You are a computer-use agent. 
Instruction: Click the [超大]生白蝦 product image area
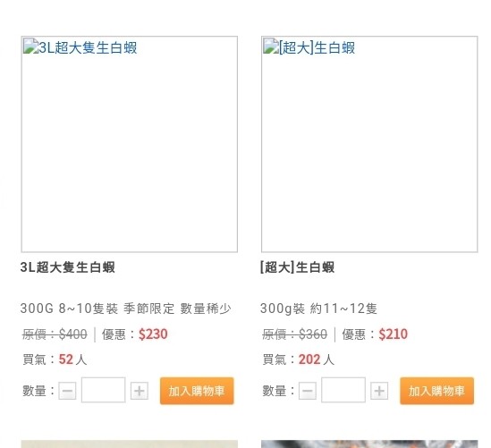coord(369,144)
